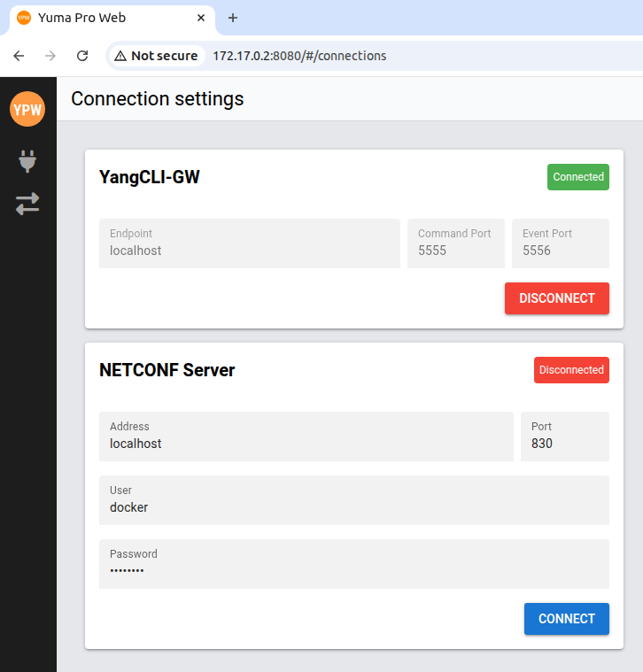Click the red Disconnected status badge

(571, 370)
